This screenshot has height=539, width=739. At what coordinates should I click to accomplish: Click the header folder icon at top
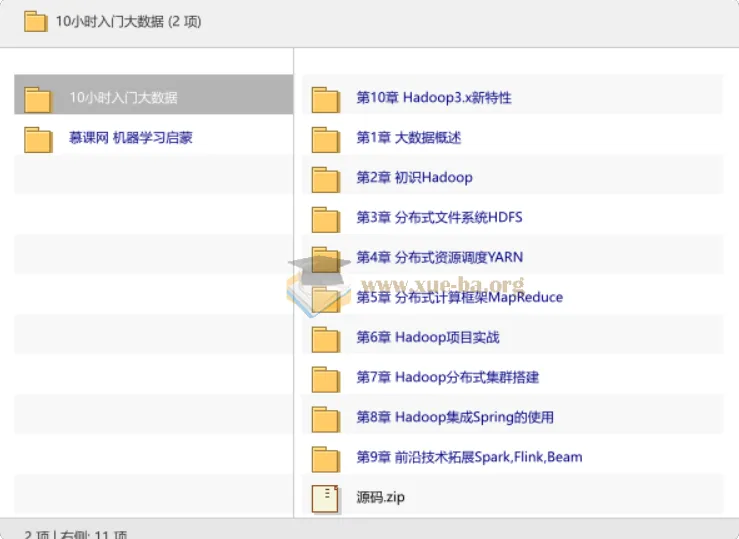pyautogui.click(x=36, y=22)
